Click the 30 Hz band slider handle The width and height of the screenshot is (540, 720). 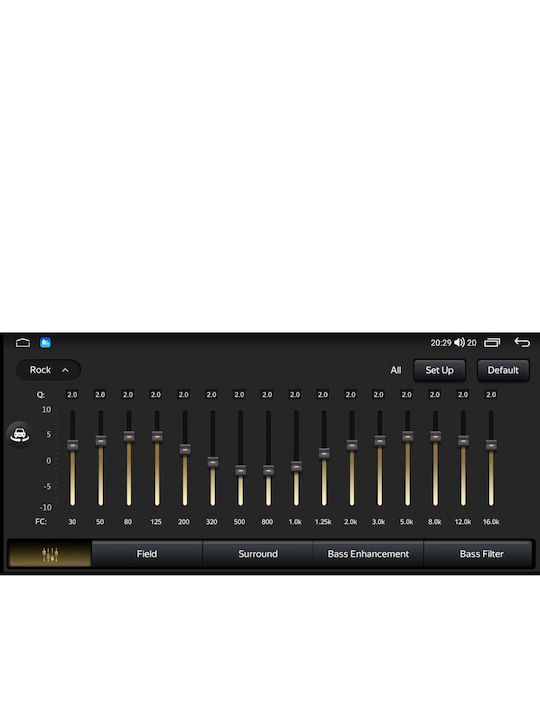(73, 445)
